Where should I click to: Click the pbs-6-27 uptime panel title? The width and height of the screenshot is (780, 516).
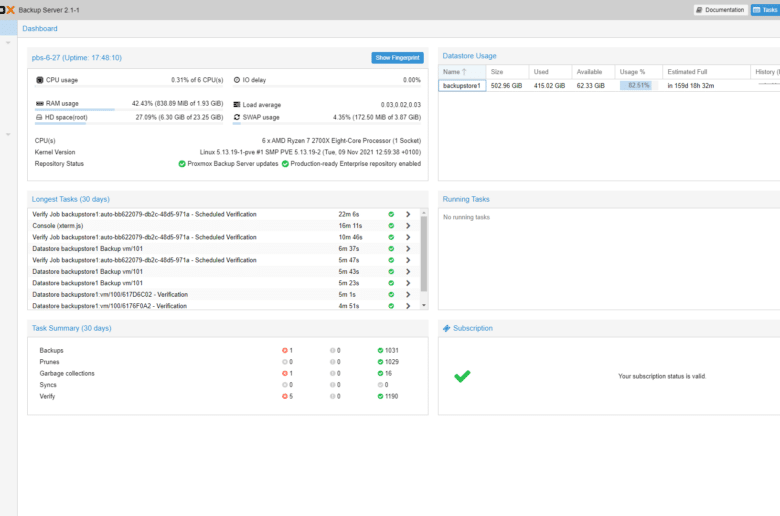coord(77,58)
